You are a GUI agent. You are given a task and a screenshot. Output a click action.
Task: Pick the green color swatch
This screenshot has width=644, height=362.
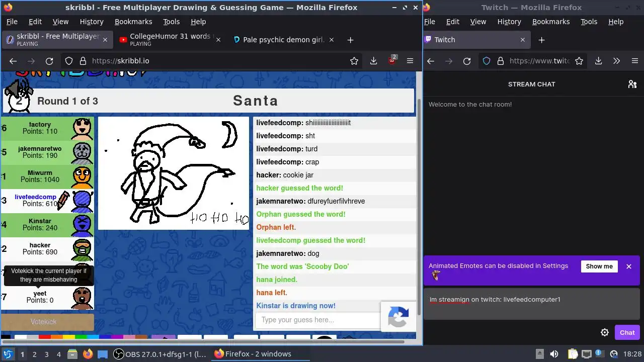click(81, 337)
